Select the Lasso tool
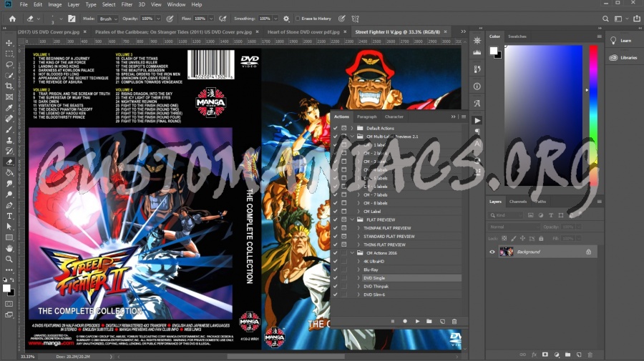The width and height of the screenshot is (644, 361). pos(9,64)
